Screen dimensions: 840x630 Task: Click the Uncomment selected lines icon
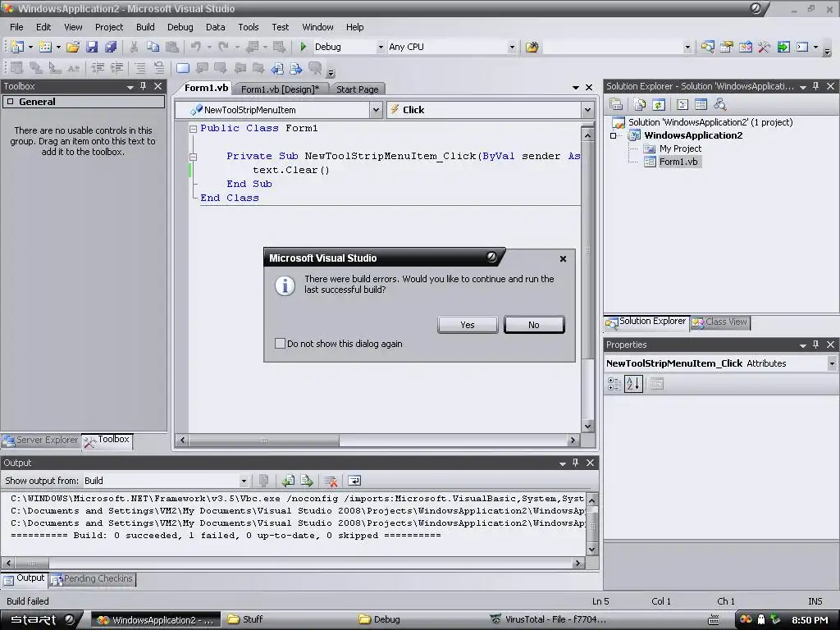[x=159, y=68]
